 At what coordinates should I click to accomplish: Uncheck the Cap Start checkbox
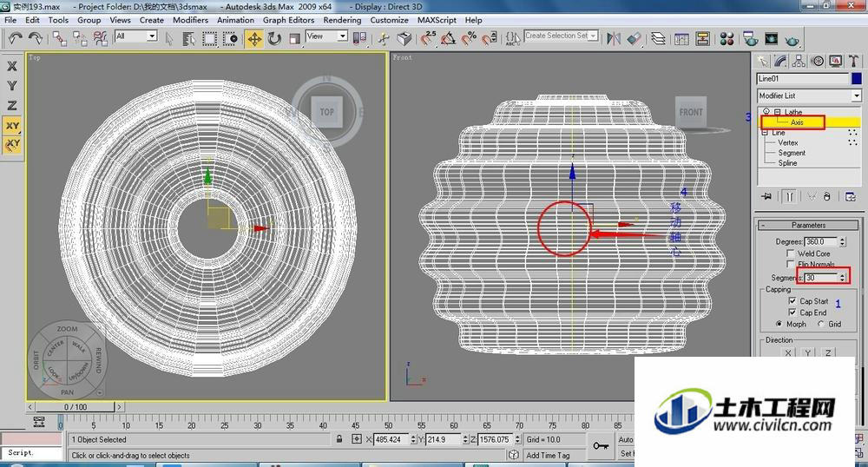(792, 301)
